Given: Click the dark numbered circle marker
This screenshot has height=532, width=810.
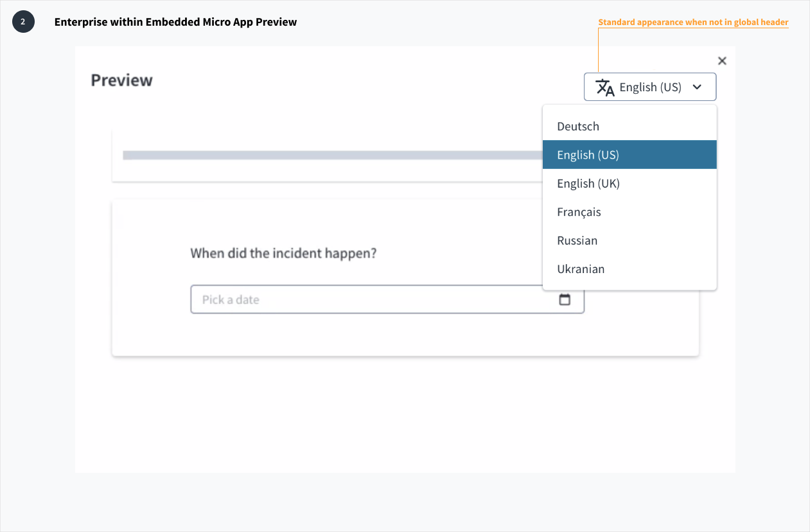Looking at the screenshot, I should point(23,21).
